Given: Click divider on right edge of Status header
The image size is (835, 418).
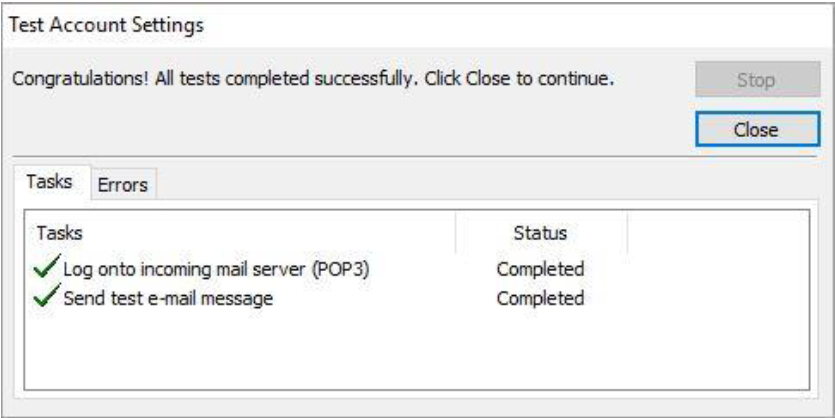Looking at the screenshot, I should (627, 233).
